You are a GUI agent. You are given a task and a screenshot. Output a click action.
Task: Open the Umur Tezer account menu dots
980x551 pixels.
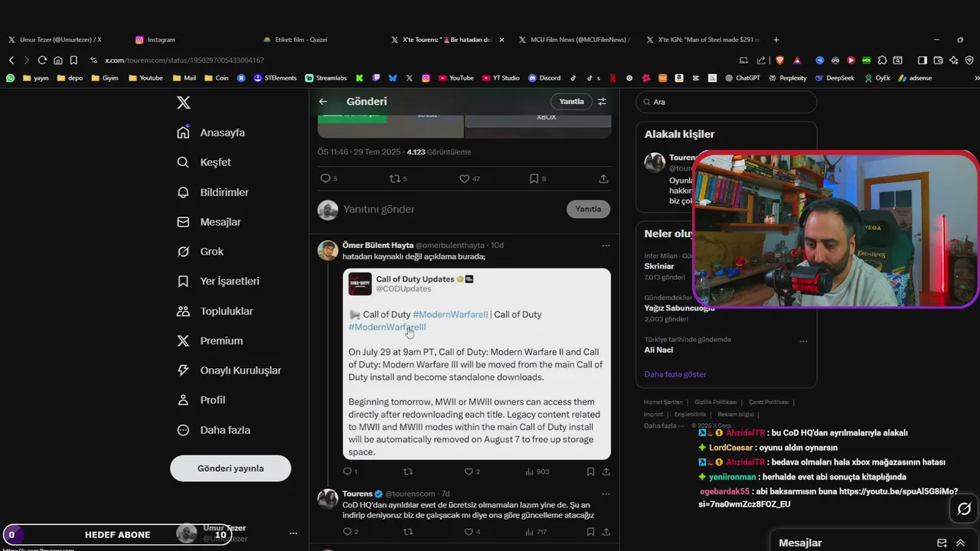292,533
